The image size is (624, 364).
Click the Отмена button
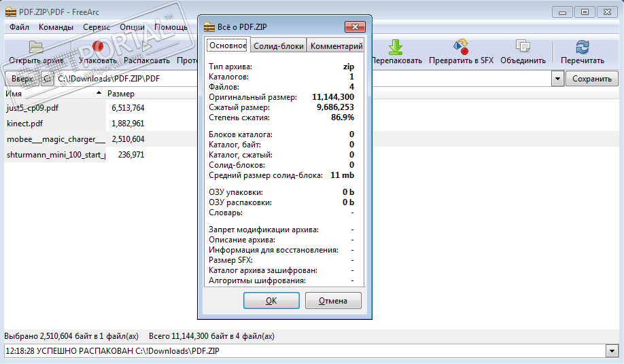click(x=333, y=301)
